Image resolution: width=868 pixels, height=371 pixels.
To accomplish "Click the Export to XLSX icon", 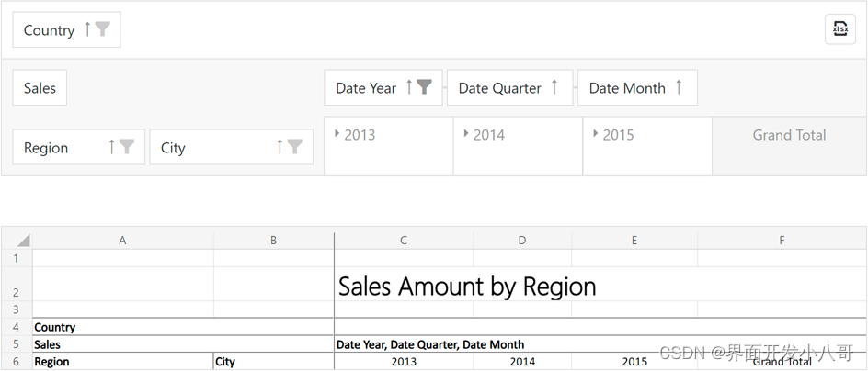I will coord(839,29).
